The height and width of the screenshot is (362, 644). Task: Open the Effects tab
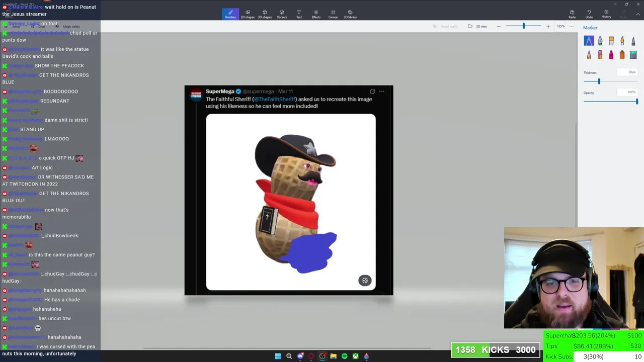(x=316, y=14)
